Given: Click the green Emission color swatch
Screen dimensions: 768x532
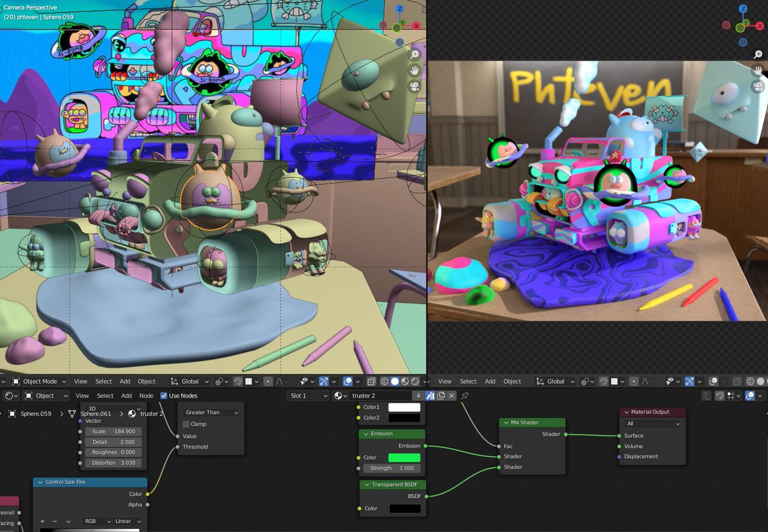Looking at the screenshot, I should click(404, 458).
